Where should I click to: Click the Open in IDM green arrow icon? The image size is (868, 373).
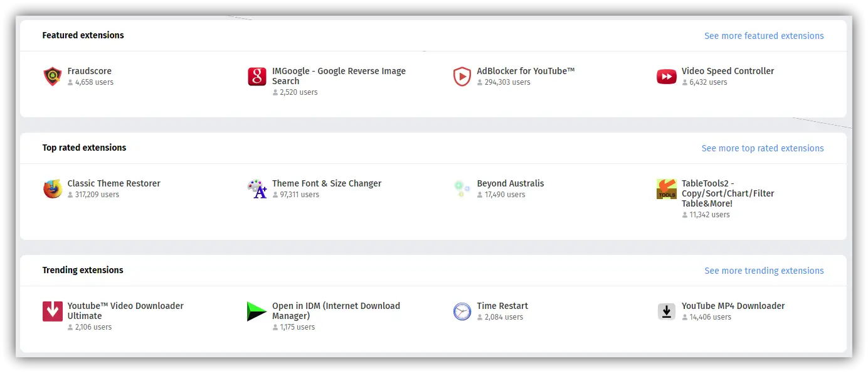[x=257, y=311]
